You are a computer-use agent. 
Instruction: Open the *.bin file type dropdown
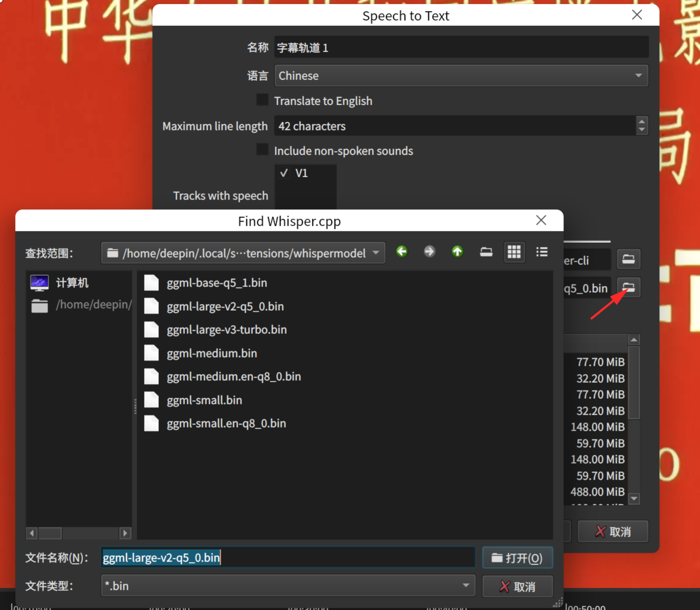coord(288,586)
